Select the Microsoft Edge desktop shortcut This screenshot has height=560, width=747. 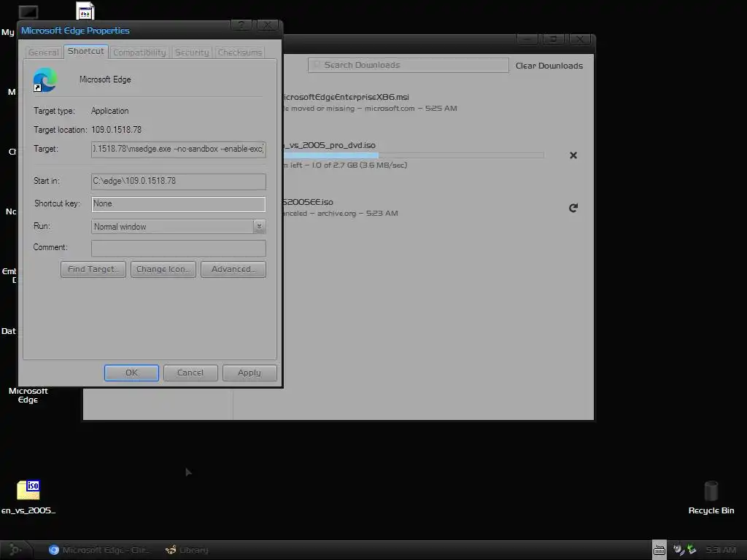(28, 395)
